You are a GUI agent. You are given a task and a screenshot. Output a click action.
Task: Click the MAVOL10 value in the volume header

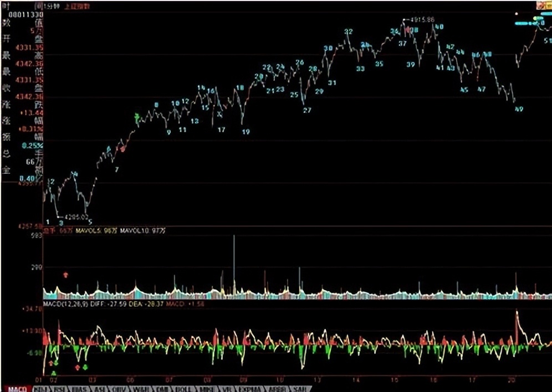click(x=143, y=231)
